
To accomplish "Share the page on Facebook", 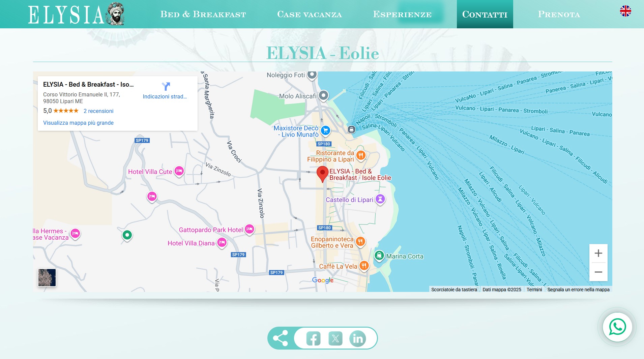I will coord(313,338).
